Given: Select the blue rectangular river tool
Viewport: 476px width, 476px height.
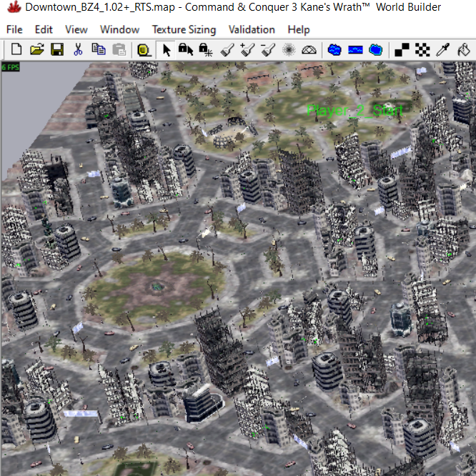Looking at the screenshot, I should pyautogui.click(x=355, y=49).
